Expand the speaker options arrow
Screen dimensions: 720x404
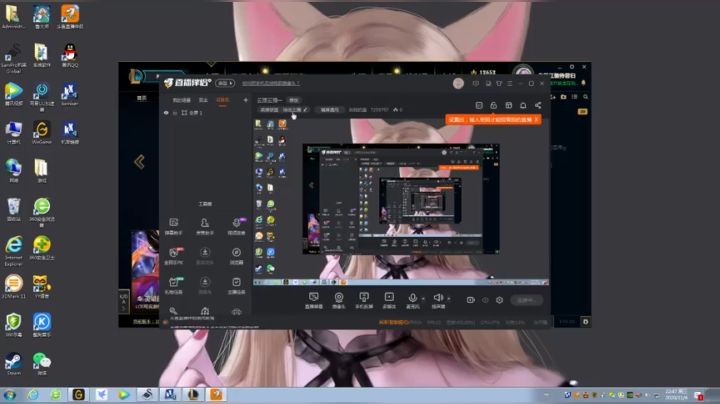pyautogui.click(x=449, y=299)
